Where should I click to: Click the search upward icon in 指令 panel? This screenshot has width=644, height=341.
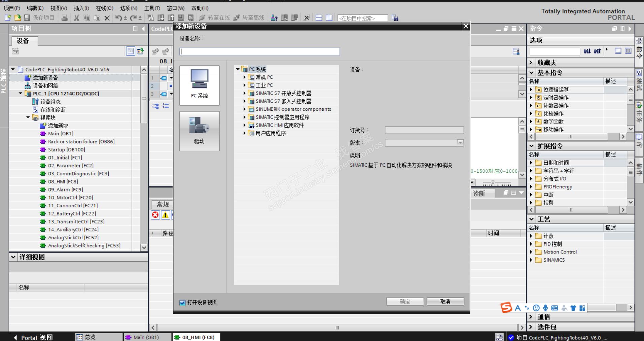pyautogui.click(x=597, y=51)
